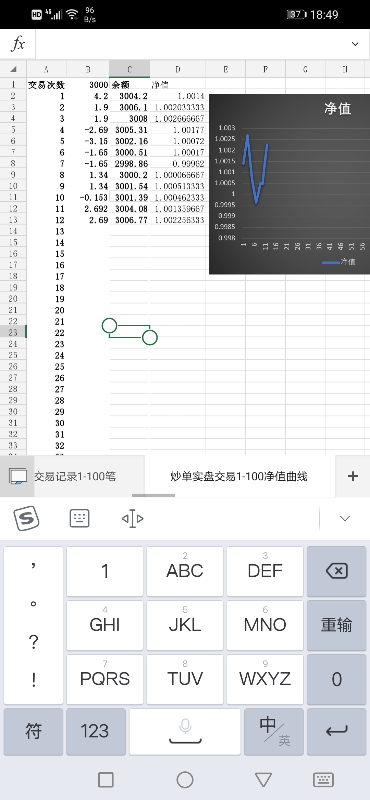The image size is (370, 800).
Task: Tap the backspace key
Action: pyautogui.click(x=336, y=571)
